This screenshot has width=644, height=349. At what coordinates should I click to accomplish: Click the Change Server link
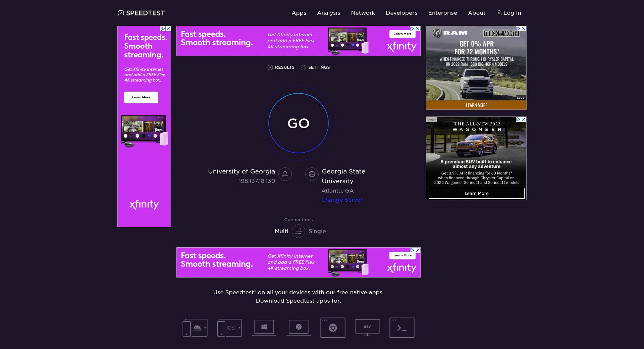tap(342, 200)
